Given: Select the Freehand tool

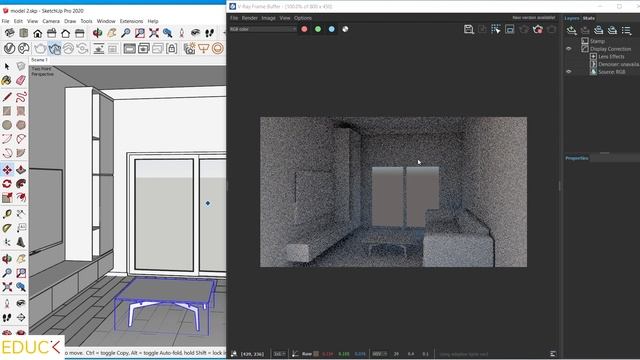Looking at the screenshot, I should pos(21,97).
